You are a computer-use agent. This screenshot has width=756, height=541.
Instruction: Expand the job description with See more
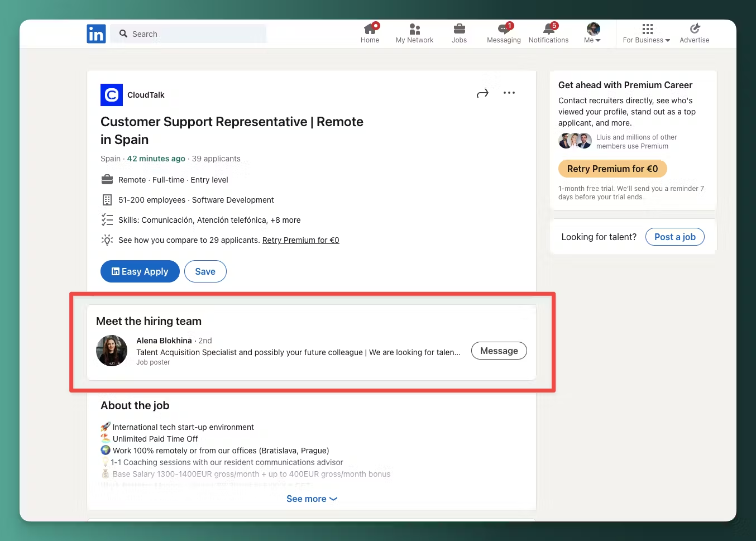coord(312,499)
